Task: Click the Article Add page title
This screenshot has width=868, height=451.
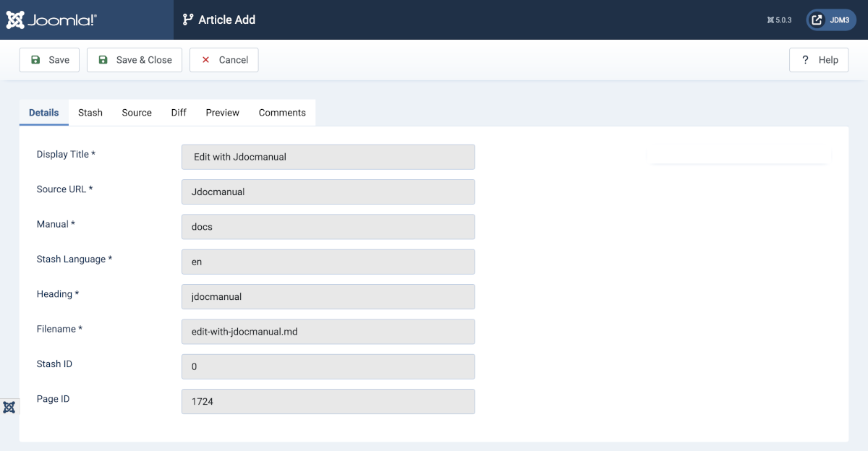Action: (x=227, y=20)
